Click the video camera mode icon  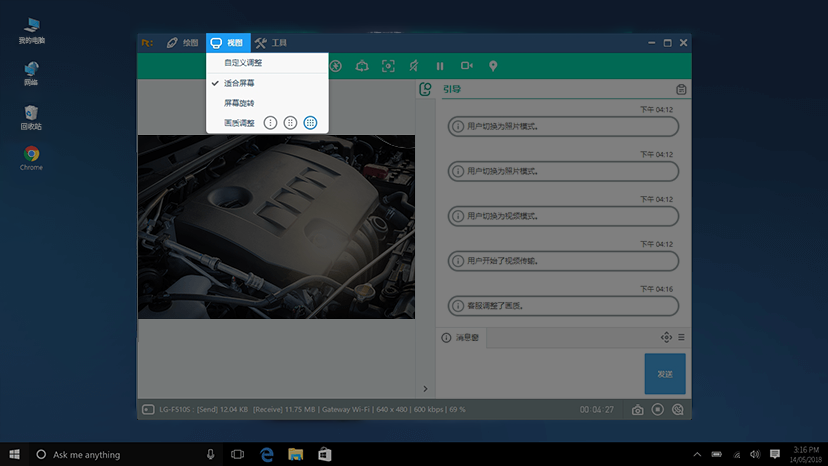(x=466, y=66)
